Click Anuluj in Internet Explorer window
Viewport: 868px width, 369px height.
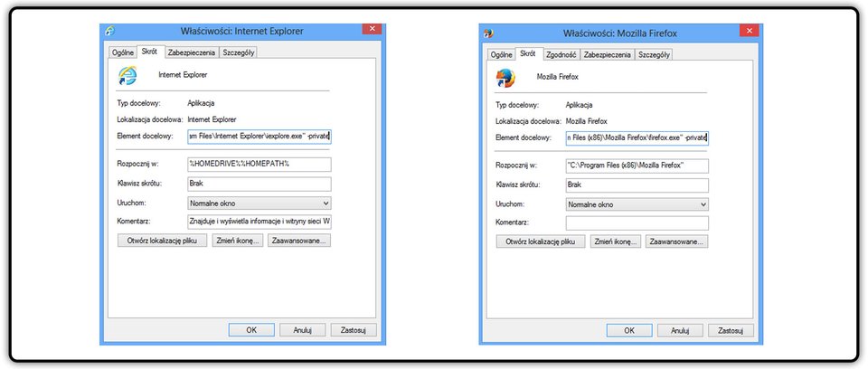click(302, 330)
